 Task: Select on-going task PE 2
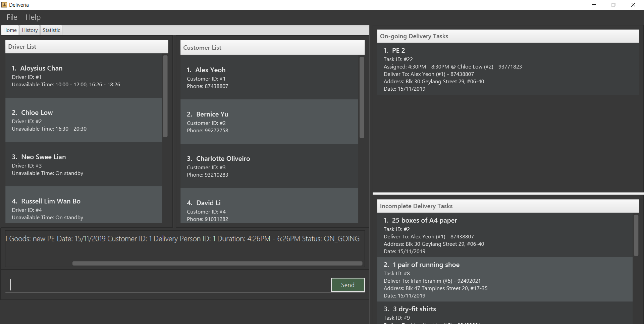tap(508, 69)
